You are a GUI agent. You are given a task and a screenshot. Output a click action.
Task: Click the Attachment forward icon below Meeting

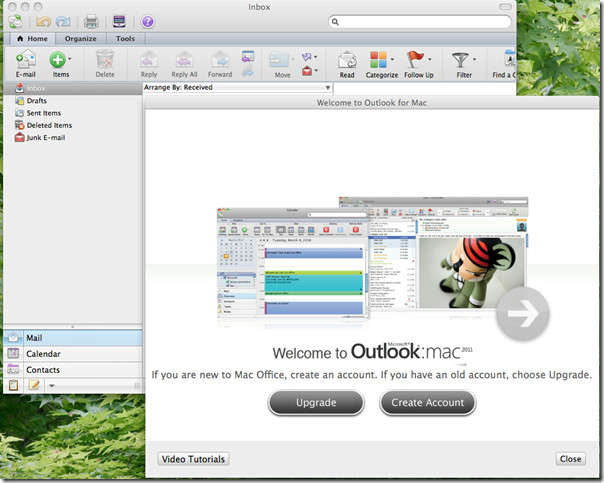pyautogui.click(x=248, y=70)
